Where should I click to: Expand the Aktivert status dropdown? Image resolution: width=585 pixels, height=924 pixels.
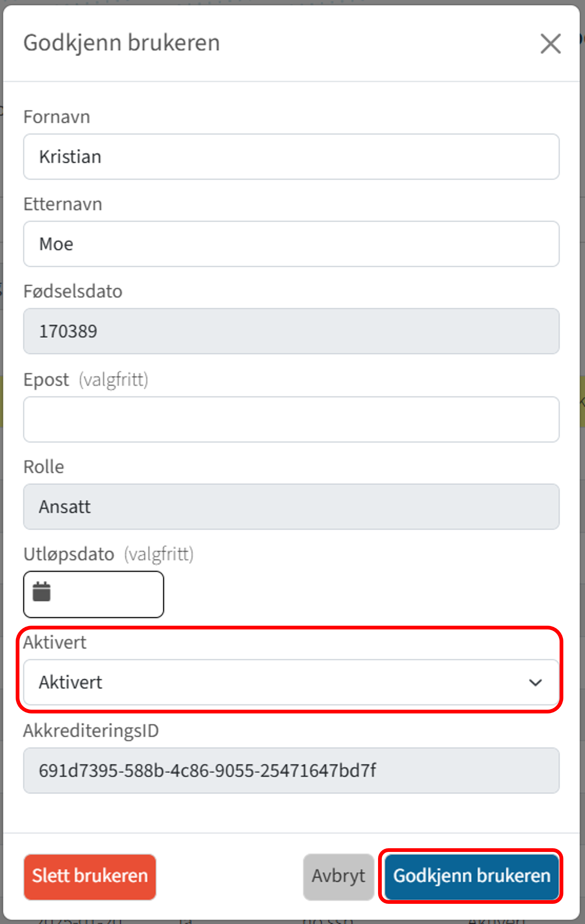tap(291, 682)
